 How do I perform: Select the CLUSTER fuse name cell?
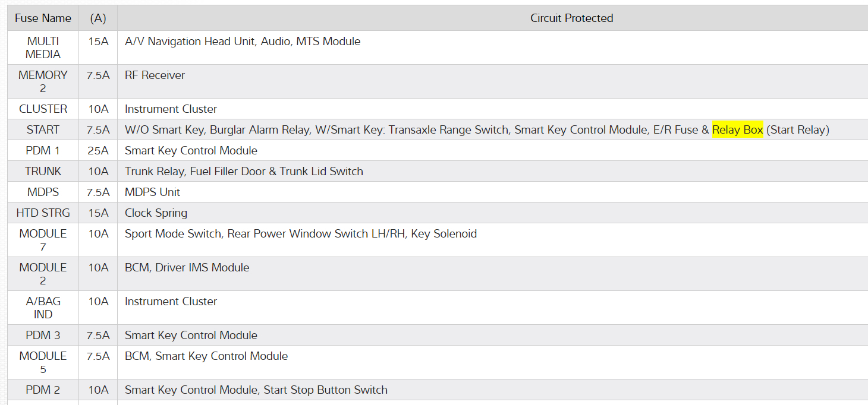(x=43, y=109)
